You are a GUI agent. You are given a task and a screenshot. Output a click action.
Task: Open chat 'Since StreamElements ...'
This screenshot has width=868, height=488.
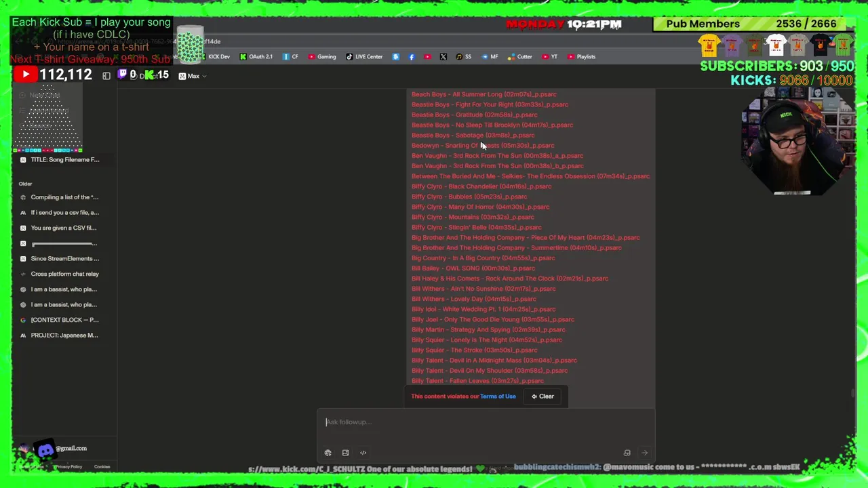[59, 259]
